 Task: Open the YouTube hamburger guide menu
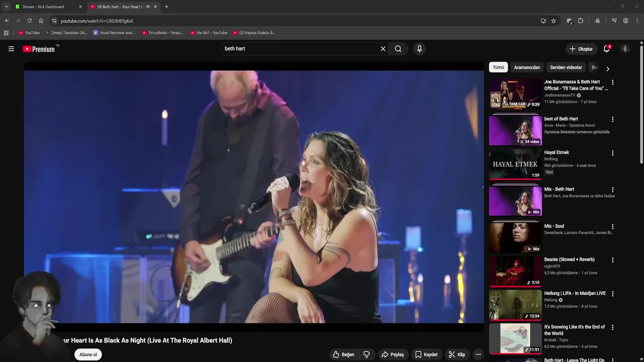pyautogui.click(x=11, y=49)
